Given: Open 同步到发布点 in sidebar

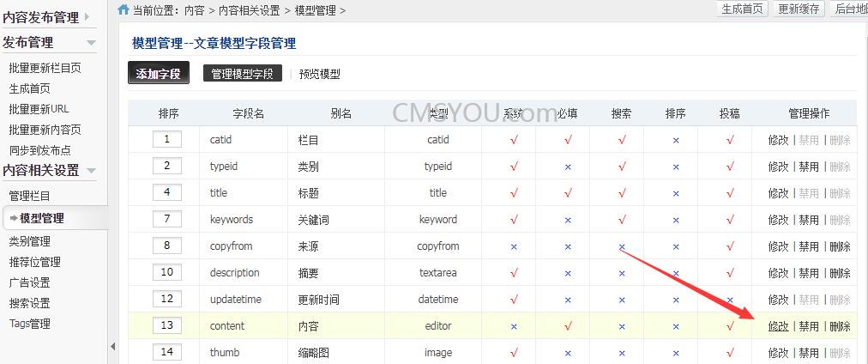Looking at the screenshot, I should [39, 150].
